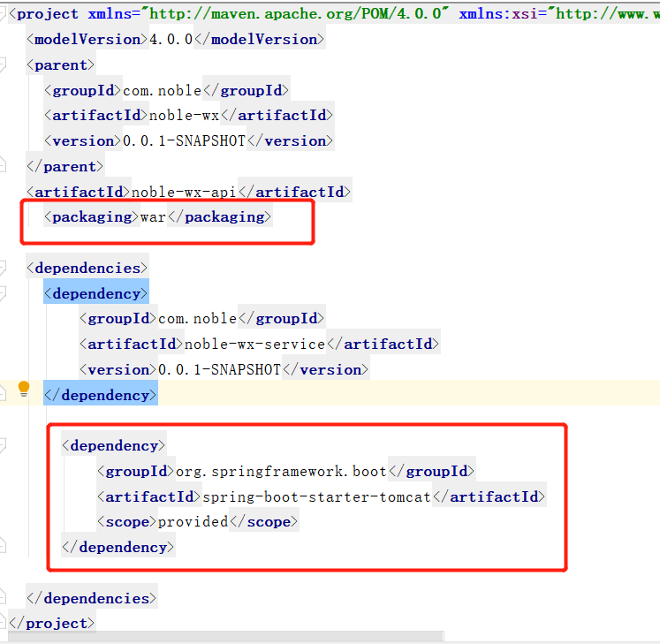Click parent groupId value com.noble
This screenshot has width=660, height=644.
[162, 90]
